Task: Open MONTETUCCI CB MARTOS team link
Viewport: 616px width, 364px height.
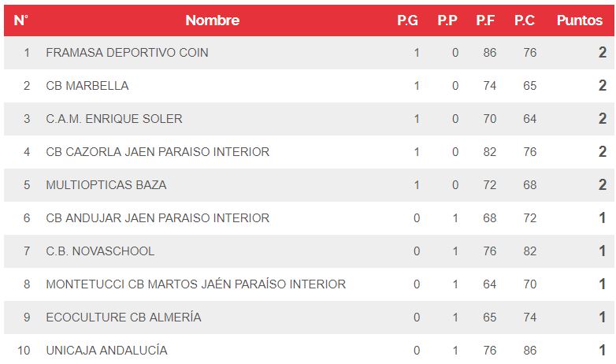Action: tap(195, 284)
